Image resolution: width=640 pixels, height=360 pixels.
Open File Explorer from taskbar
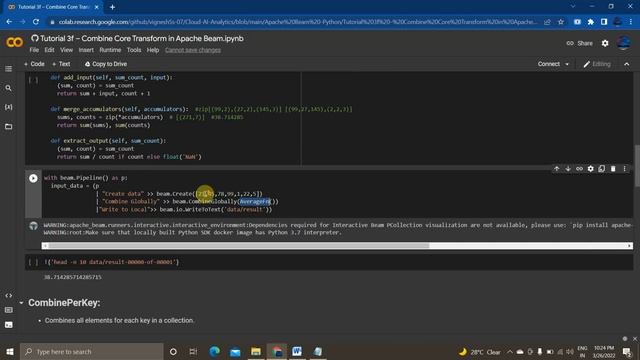(x=256, y=351)
